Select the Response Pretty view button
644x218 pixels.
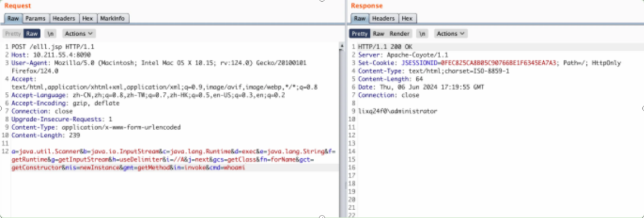point(360,33)
